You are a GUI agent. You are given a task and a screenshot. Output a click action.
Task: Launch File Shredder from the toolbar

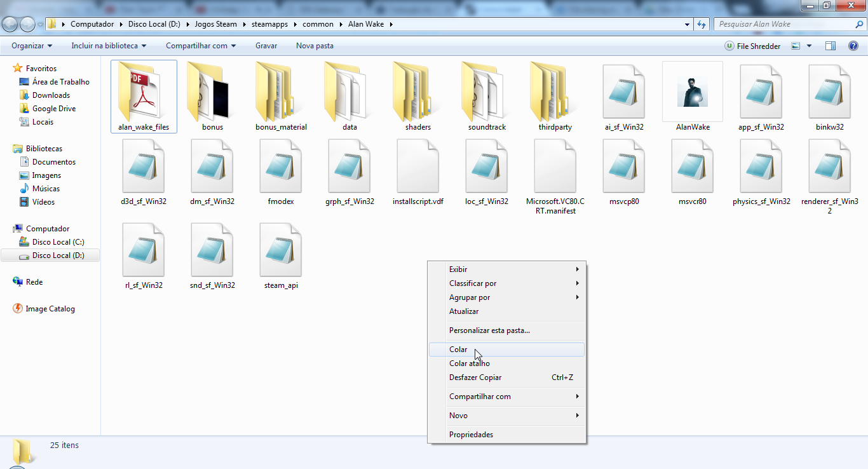click(752, 46)
